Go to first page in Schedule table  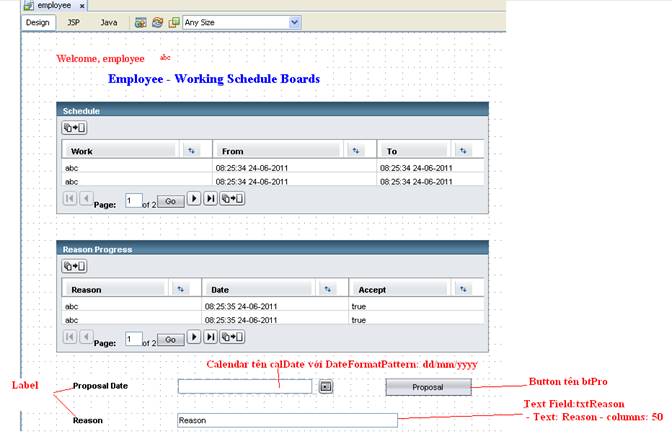(x=70, y=198)
